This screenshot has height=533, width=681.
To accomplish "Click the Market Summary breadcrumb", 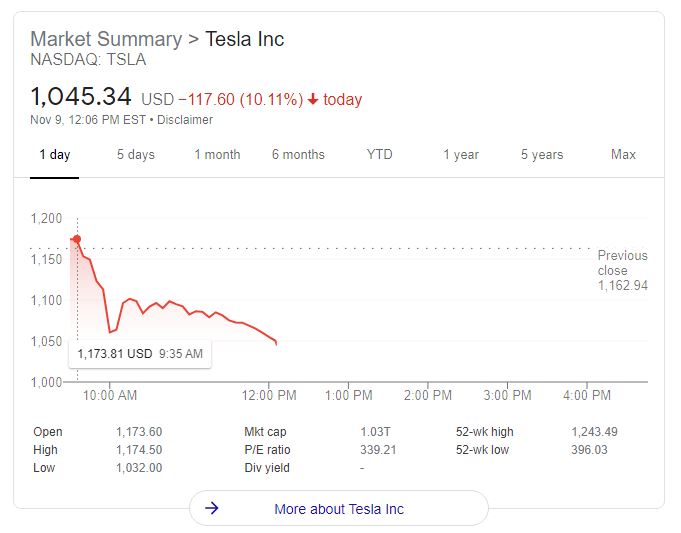I will [x=107, y=39].
